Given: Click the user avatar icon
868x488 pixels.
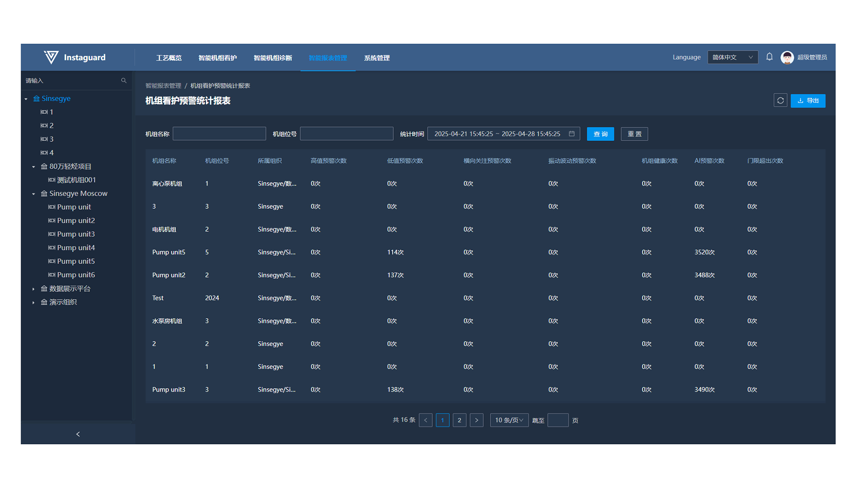Looking at the screenshot, I should pyautogui.click(x=787, y=57).
